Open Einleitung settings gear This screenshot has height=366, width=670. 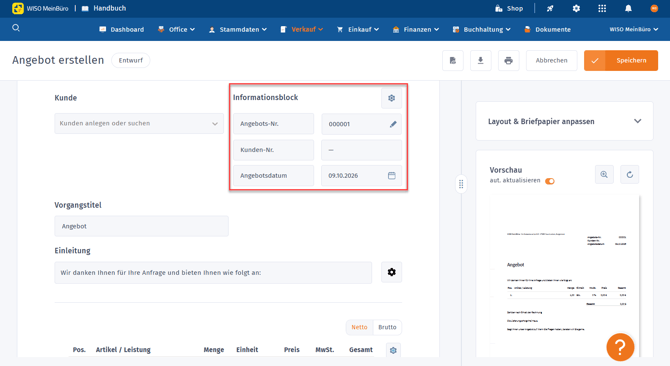[391, 272]
